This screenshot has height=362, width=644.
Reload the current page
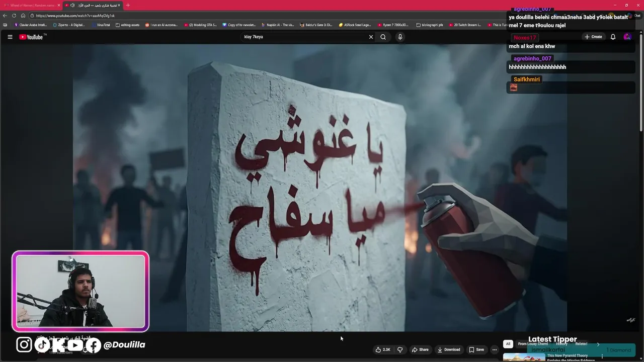[x=14, y=16]
